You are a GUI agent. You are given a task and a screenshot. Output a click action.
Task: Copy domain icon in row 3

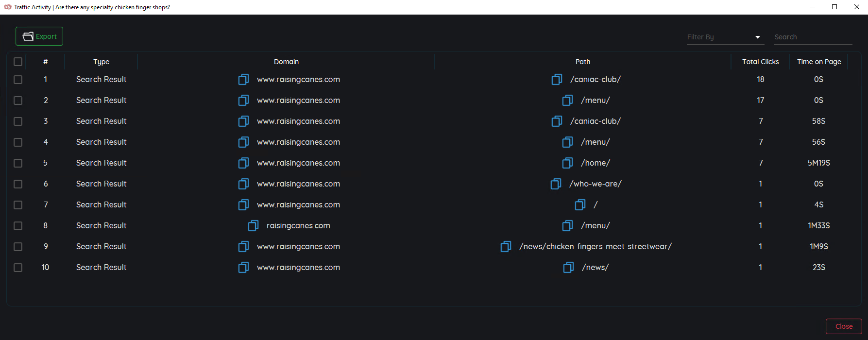(x=243, y=121)
